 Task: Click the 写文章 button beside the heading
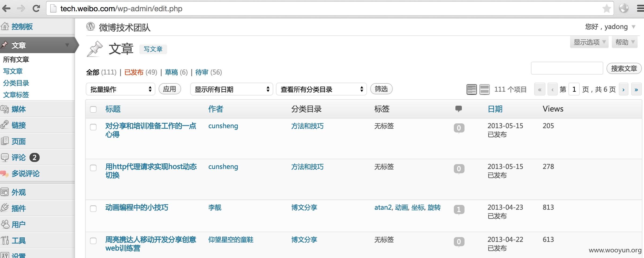tap(153, 49)
